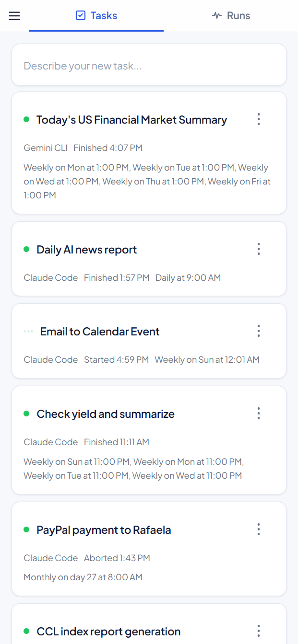Open options menu for CCL index report generation

258,631
